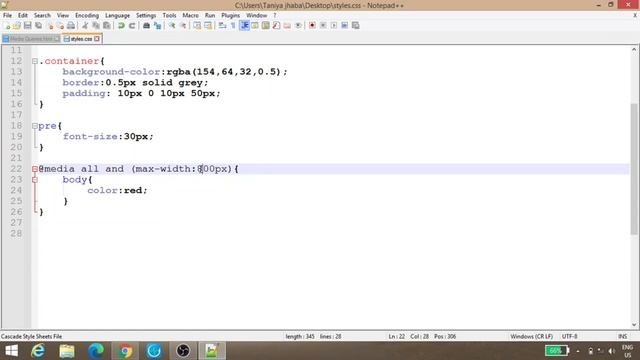This screenshot has width=640, height=360.
Task: Open the Search menu
Action: [42, 15]
